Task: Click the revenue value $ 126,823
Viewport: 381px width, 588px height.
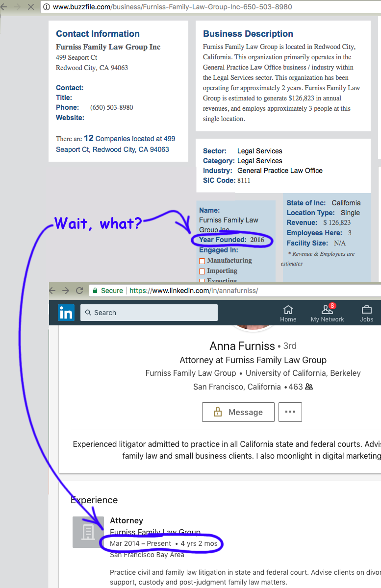Action: coord(337,222)
